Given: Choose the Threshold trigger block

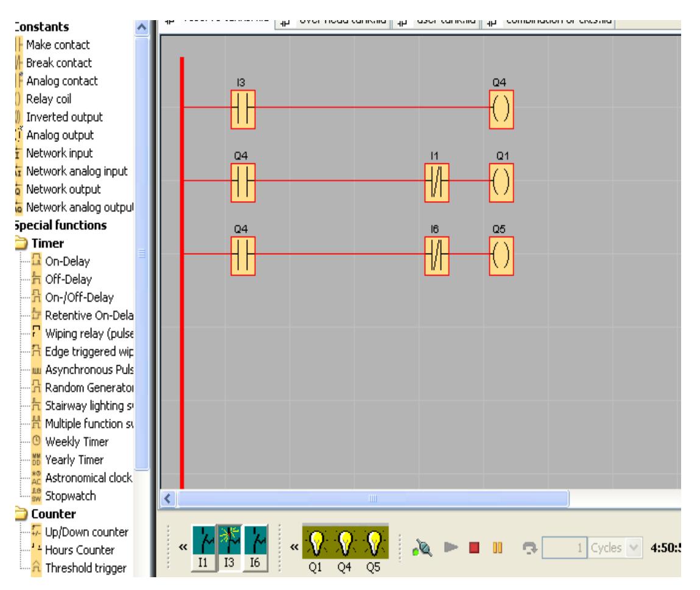Looking at the screenshot, I should point(79,568).
